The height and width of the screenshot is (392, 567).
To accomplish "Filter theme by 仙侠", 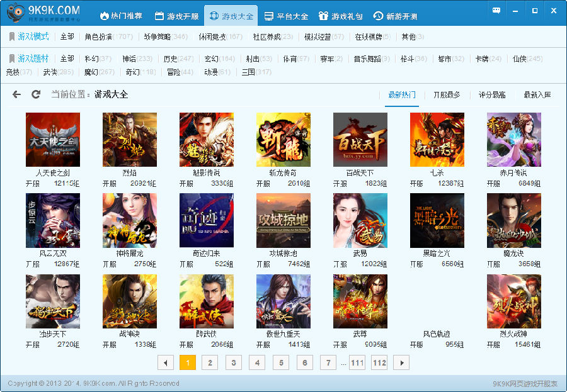I will (527, 59).
